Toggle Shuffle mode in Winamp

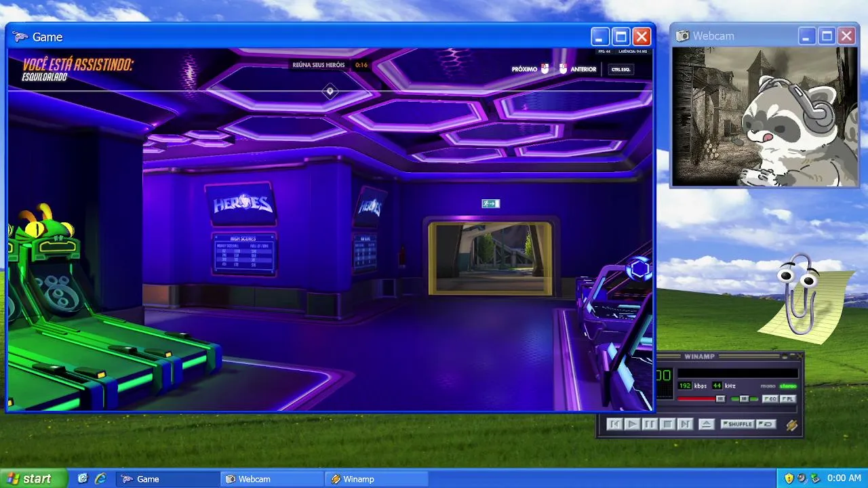[x=737, y=424]
